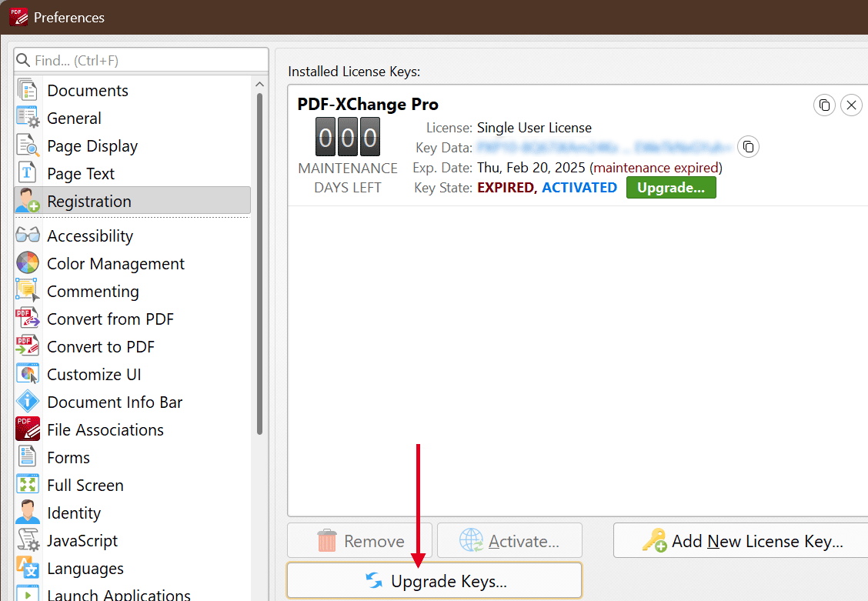Click the category list scrollbar thumb
The height and width of the screenshot is (601, 868).
259,264
